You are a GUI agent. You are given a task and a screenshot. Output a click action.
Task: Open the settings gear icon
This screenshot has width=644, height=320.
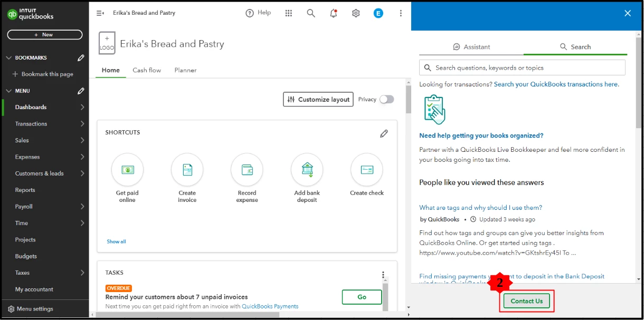356,13
